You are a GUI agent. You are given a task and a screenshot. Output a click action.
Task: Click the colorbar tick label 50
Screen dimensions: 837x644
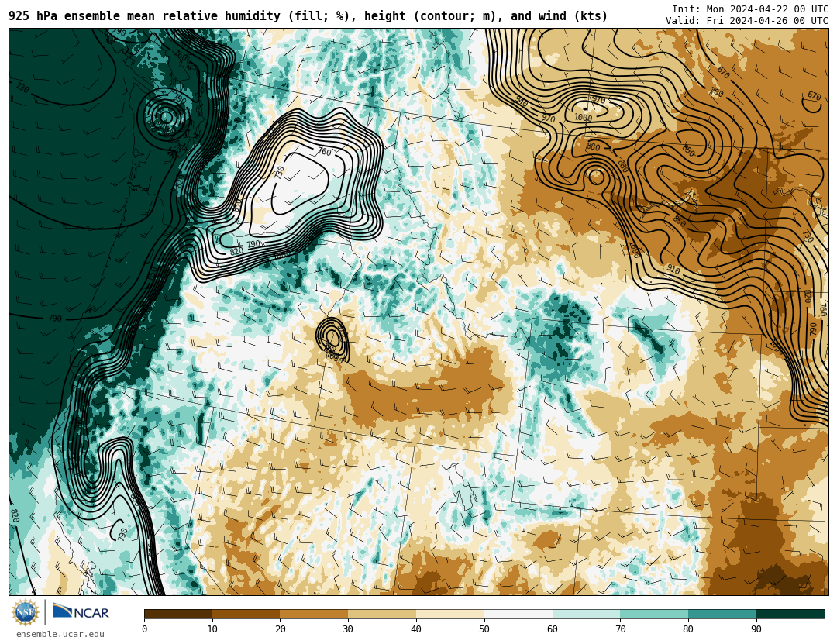point(484,629)
